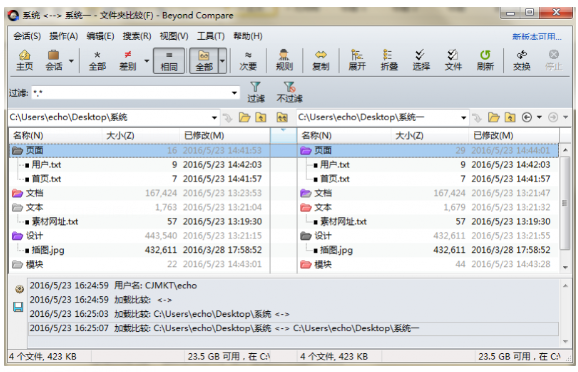Click the file list scroll-down arrow
578x372 pixels.
pyautogui.click(x=565, y=267)
